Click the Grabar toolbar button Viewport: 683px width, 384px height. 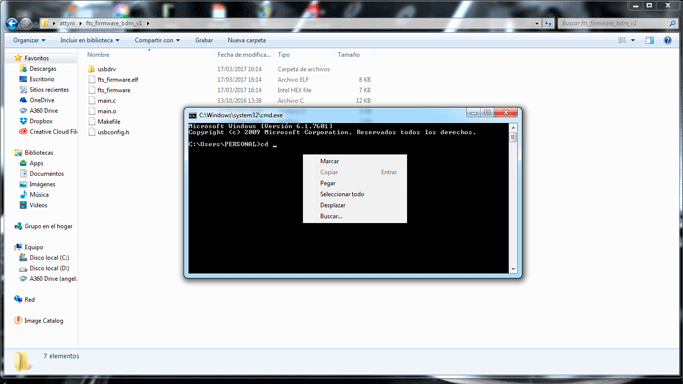point(204,40)
